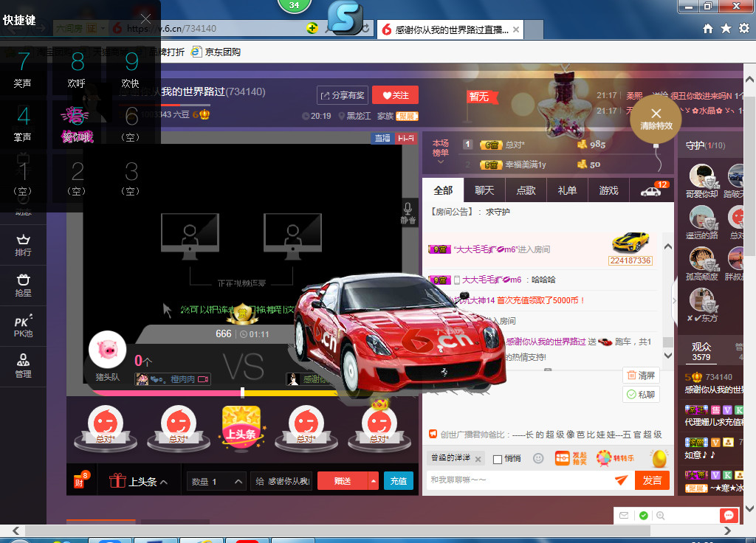The width and height of the screenshot is (756, 543).
Task: Expand the 本场榜单 ranking chevron
Action: click(x=440, y=162)
